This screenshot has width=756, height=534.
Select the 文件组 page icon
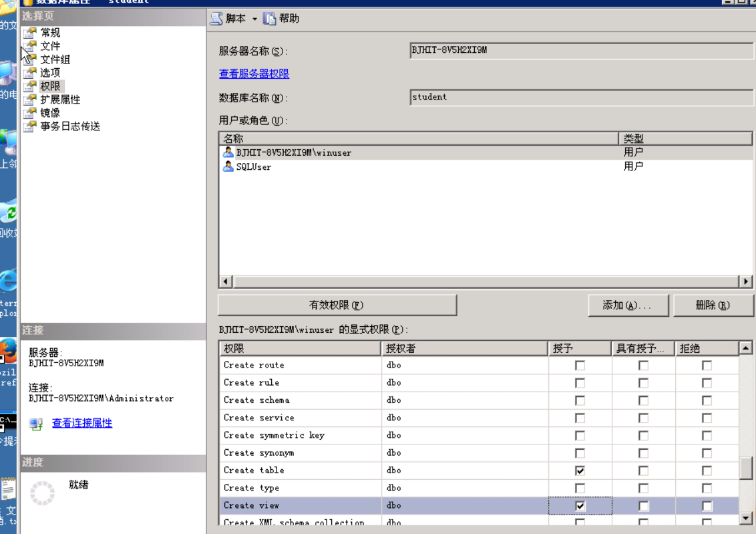[x=30, y=59]
